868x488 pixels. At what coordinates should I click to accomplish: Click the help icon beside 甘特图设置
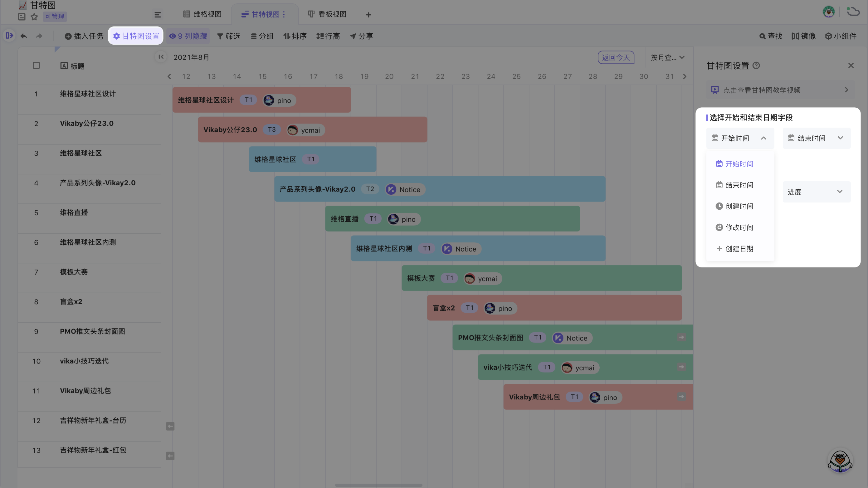(x=756, y=66)
